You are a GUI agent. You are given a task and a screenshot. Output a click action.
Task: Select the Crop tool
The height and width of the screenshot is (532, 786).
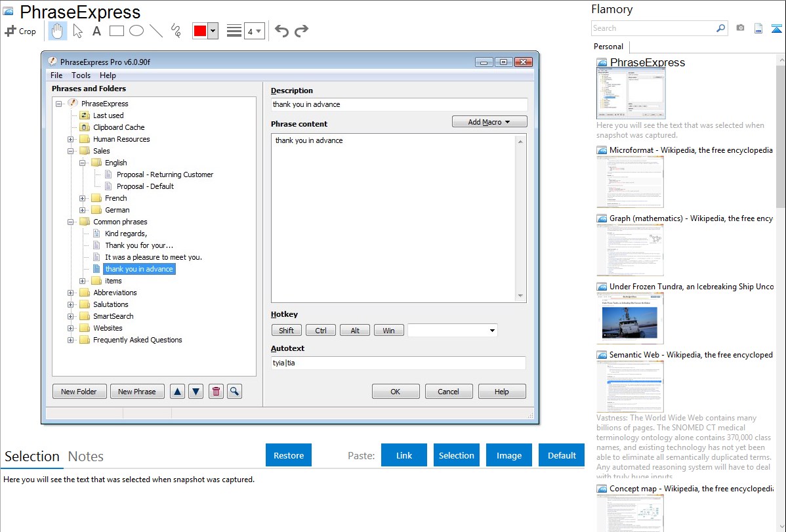20,31
